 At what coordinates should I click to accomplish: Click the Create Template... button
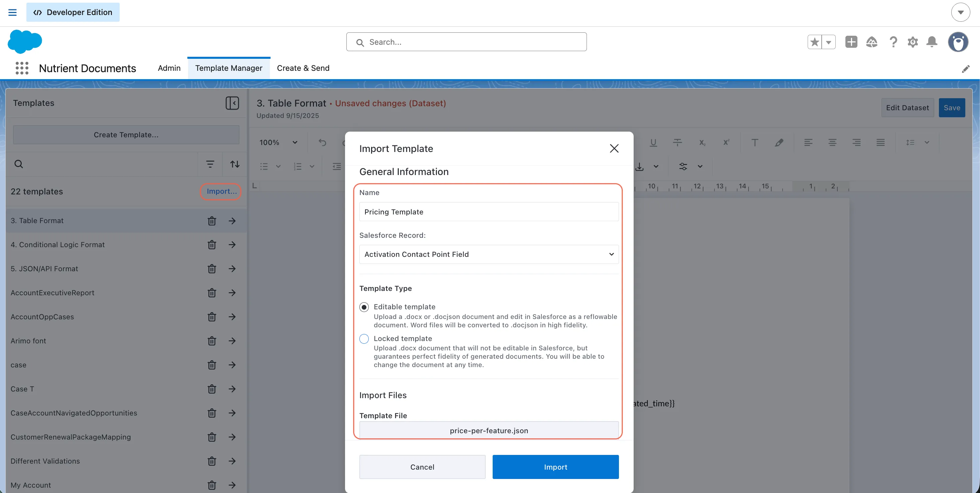pos(126,135)
